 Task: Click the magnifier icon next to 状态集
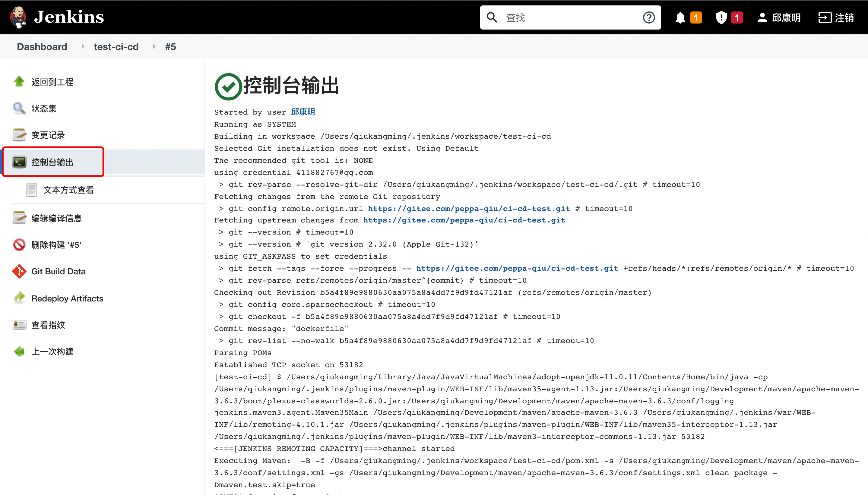point(19,109)
